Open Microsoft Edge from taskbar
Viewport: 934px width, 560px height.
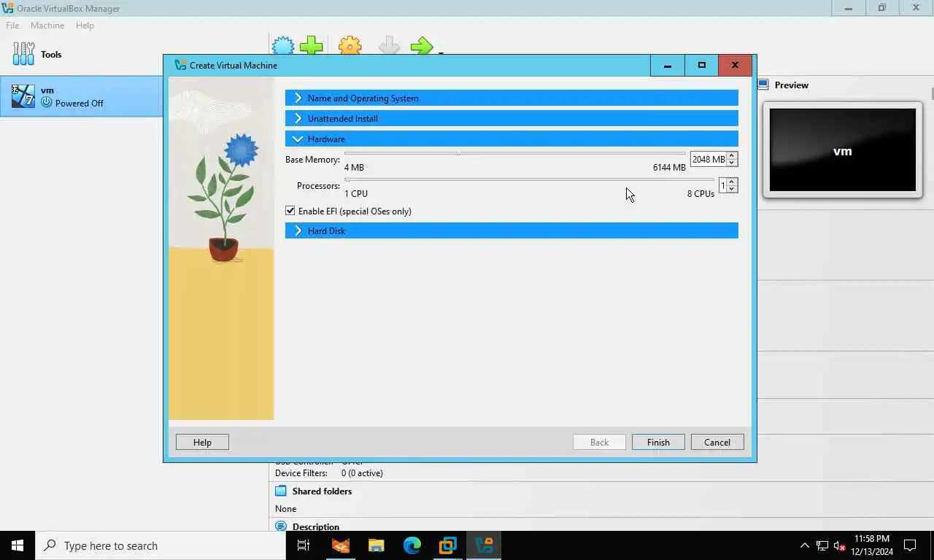point(412,545)
